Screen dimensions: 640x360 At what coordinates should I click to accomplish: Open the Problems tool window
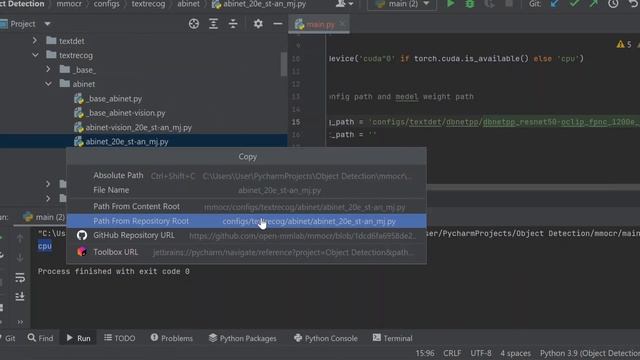click(171, 338)
